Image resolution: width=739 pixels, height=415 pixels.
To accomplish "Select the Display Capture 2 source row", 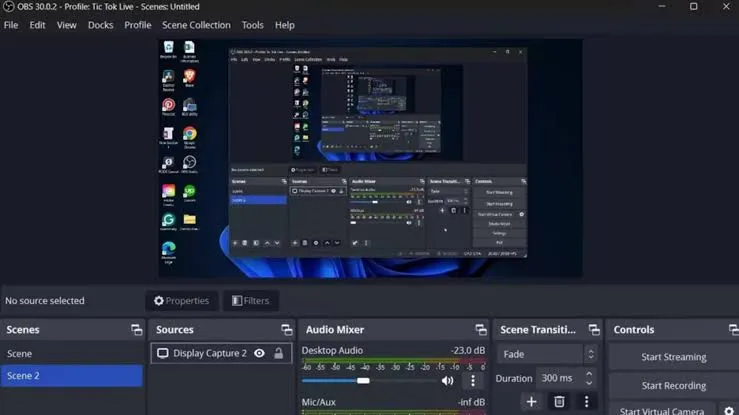I will tap(222, 353).
